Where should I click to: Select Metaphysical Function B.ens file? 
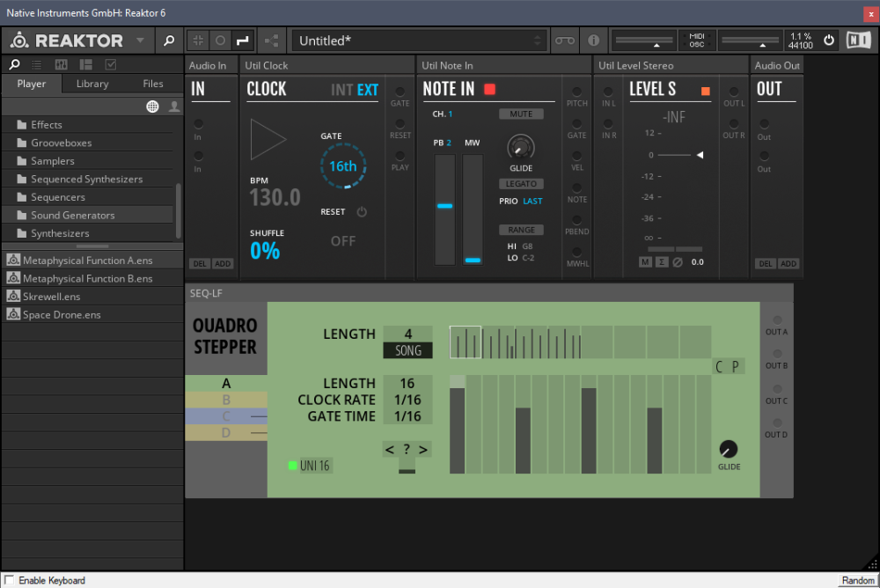coord(92,278)
